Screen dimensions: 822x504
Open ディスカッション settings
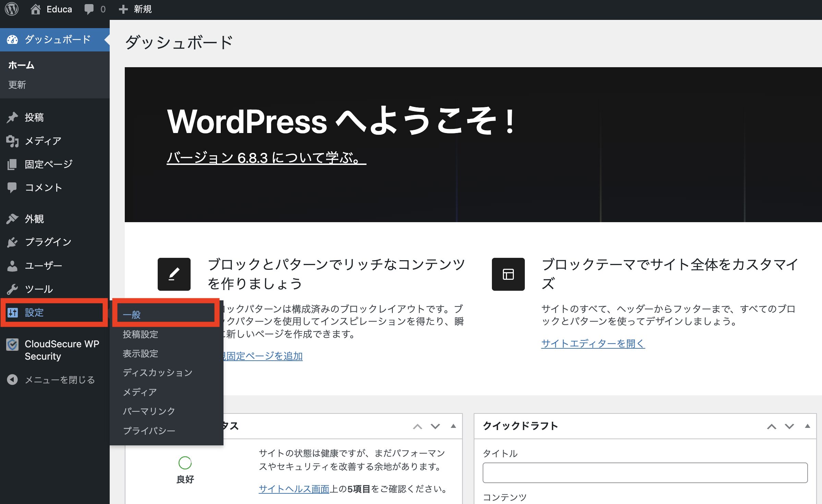point(158,372)
